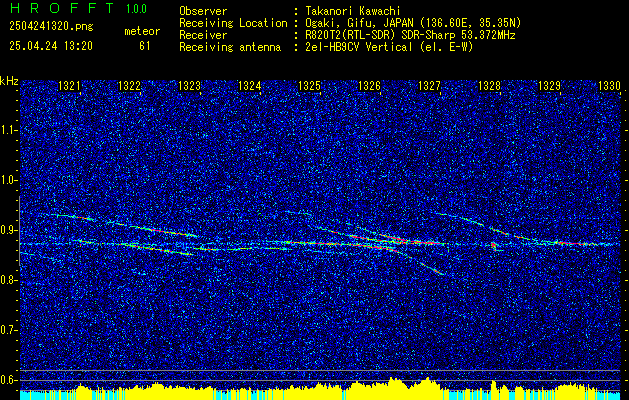Click the gray range bar beside the 0.9 label

19,231
